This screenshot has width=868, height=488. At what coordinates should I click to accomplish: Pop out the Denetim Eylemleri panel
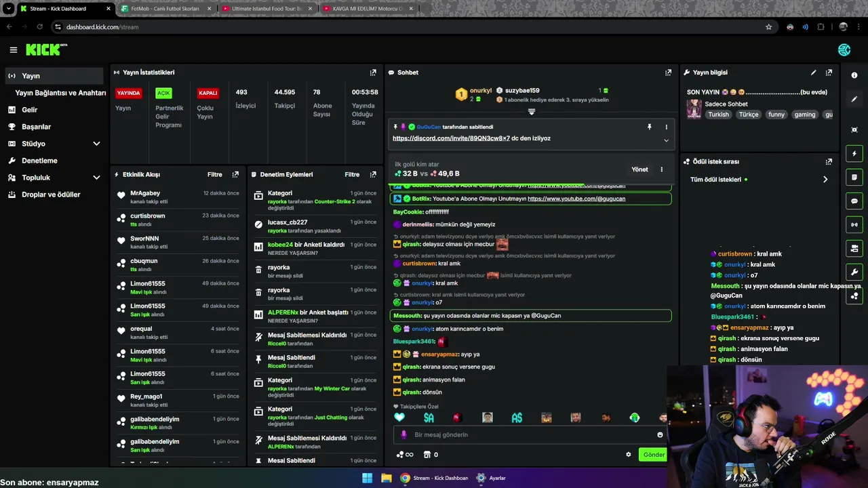pos(373,175)
